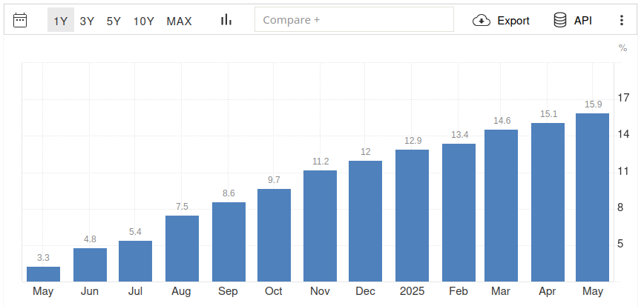This screenshot has width=644, height=306.
Task: Focus the Compare + input field
Action: coord(354,19)
